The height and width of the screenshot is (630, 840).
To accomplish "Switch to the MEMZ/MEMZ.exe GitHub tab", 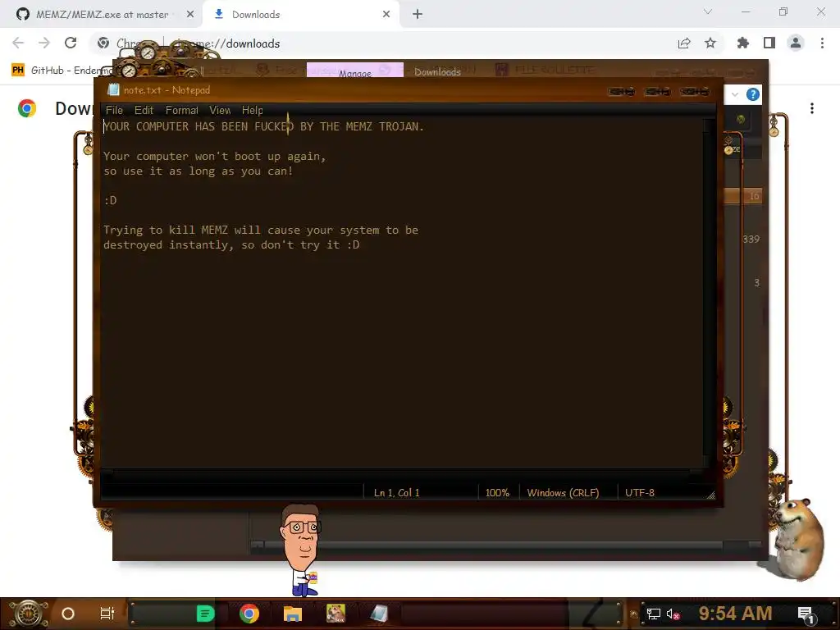I will coord(102,15).
